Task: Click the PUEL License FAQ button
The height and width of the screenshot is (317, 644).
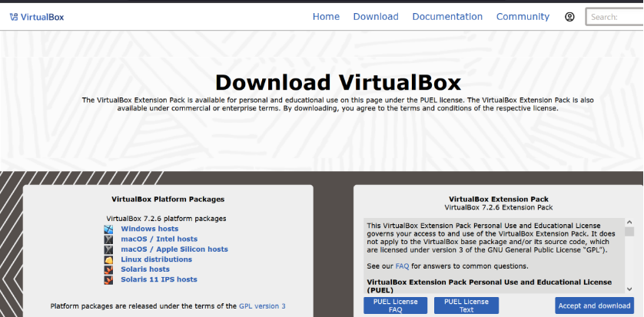Action: (396, 305)
